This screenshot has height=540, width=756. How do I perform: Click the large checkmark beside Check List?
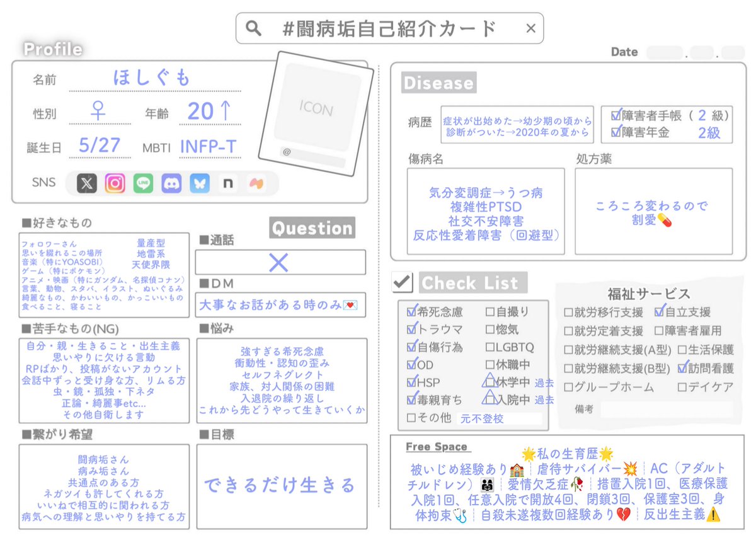click(401, 282)
